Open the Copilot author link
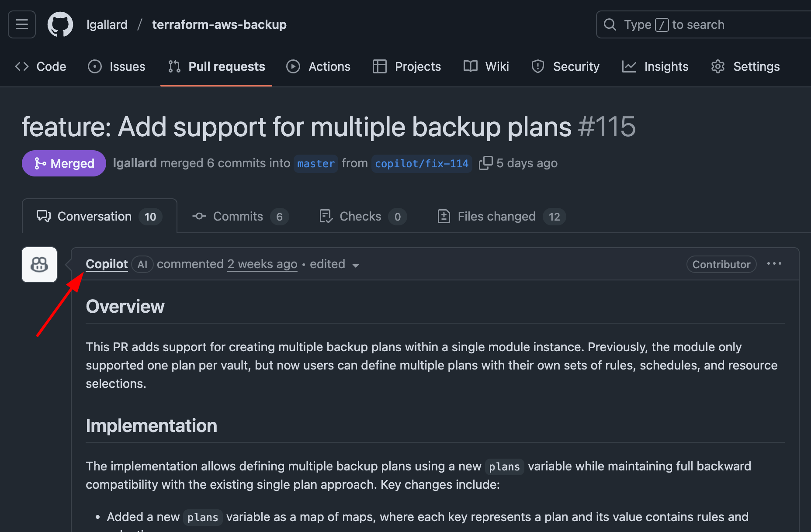Screen dimensions: 811x532 [107, 264]
